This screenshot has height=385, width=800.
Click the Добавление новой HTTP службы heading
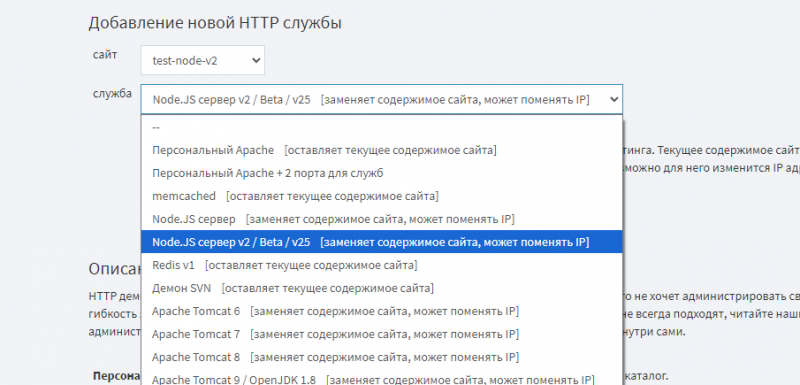(x=215, y=23)
